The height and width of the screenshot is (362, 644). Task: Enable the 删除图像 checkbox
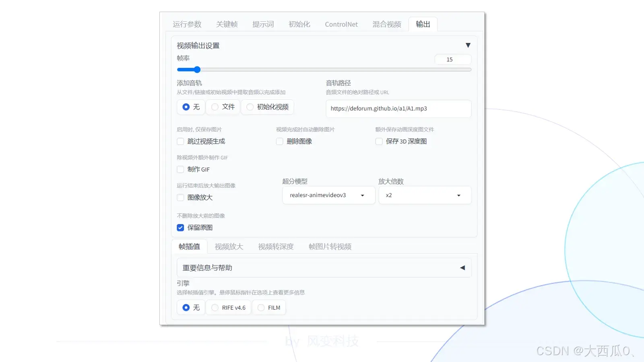coord(279,142)
